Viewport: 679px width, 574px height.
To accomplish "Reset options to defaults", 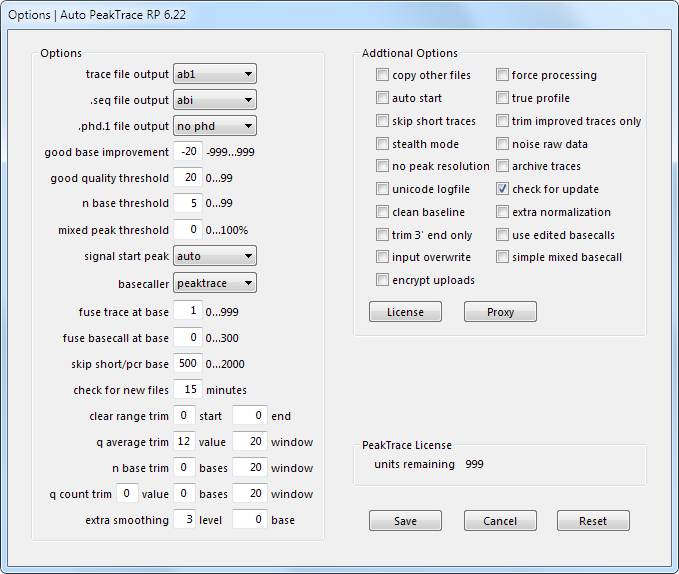I will click(593, 520).
